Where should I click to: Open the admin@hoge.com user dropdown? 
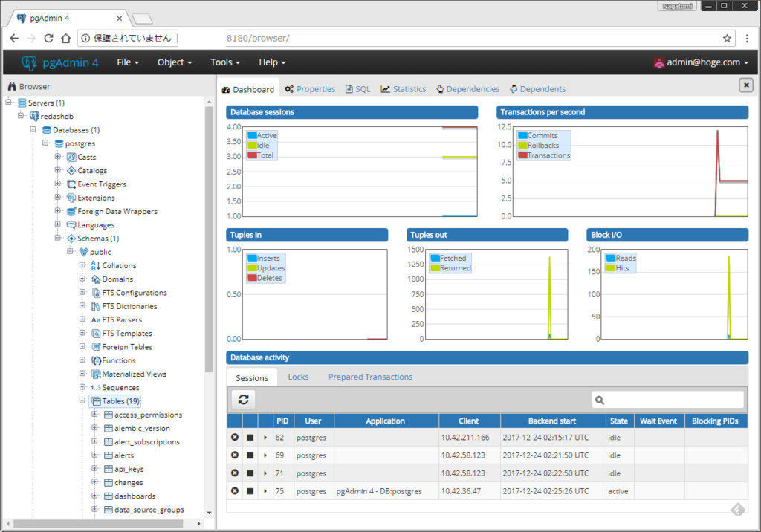click(x=702, y=62)
